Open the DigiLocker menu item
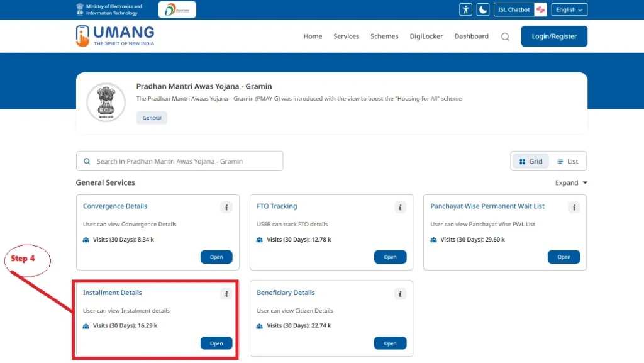The height and width of the screenshot is (363, 644). (426, 36)
